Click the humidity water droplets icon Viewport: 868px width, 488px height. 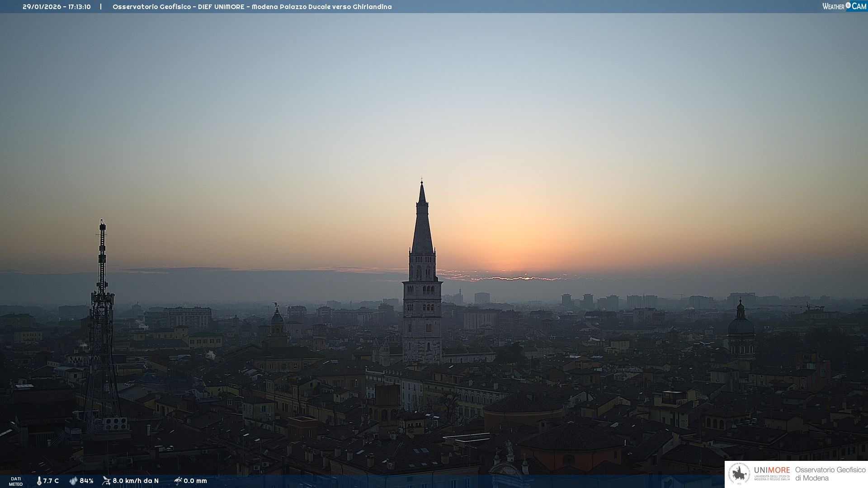click(x=73, y=481)
